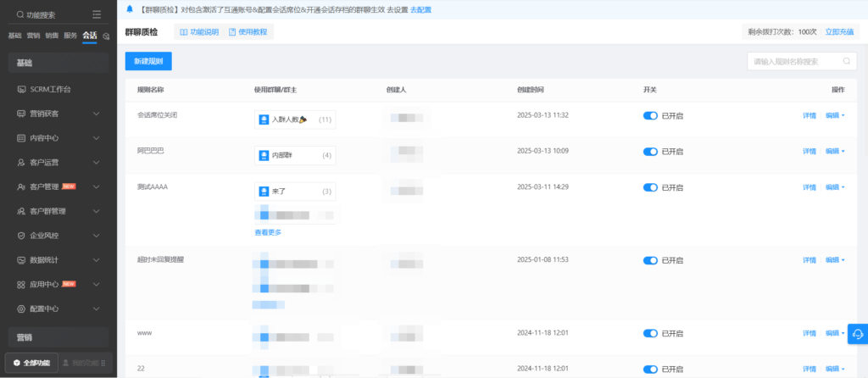
Task: Toggle the switch for www rule
Action: click(x=650, y=333)
